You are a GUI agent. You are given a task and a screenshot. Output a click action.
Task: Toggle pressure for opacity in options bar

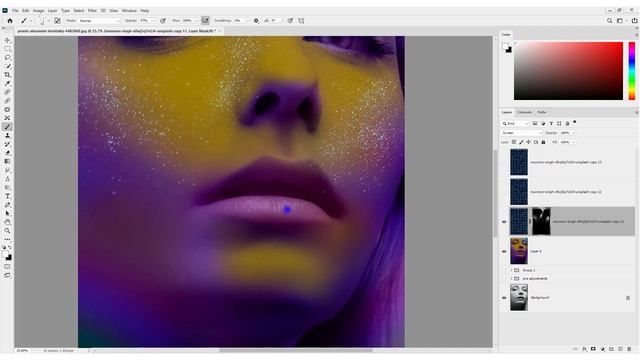point(163,20)
